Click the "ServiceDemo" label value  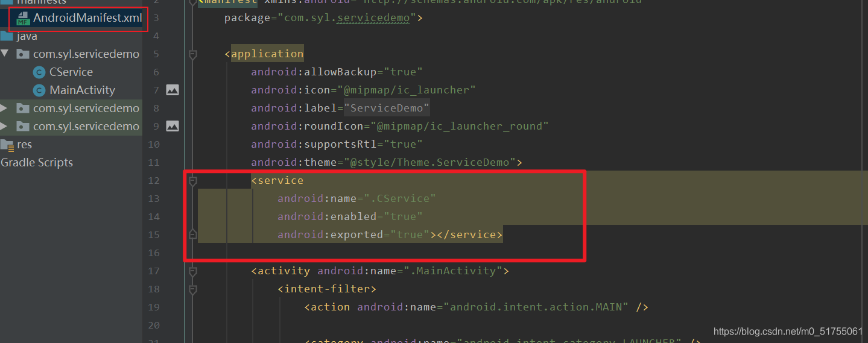[387, 108]
